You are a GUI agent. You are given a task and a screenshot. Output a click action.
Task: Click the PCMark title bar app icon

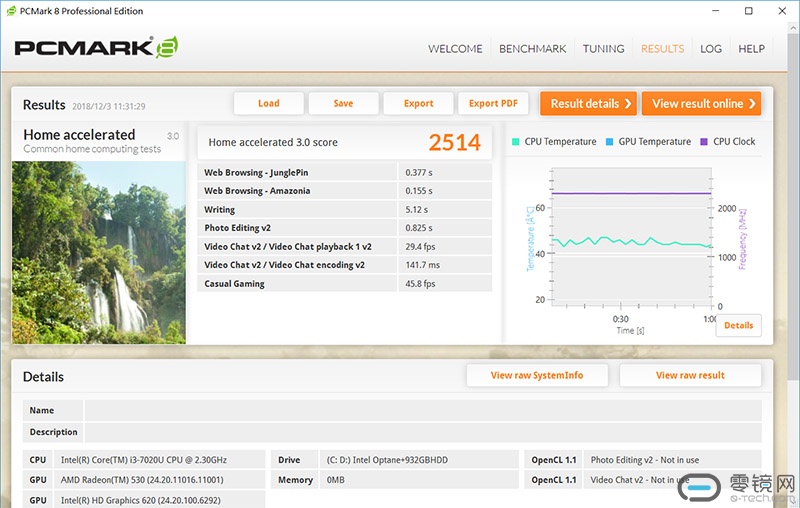tap(11, 11)
